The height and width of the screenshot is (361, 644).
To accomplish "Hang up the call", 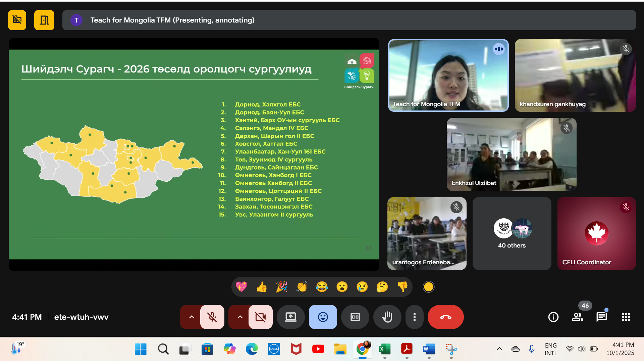I will 445,317.
